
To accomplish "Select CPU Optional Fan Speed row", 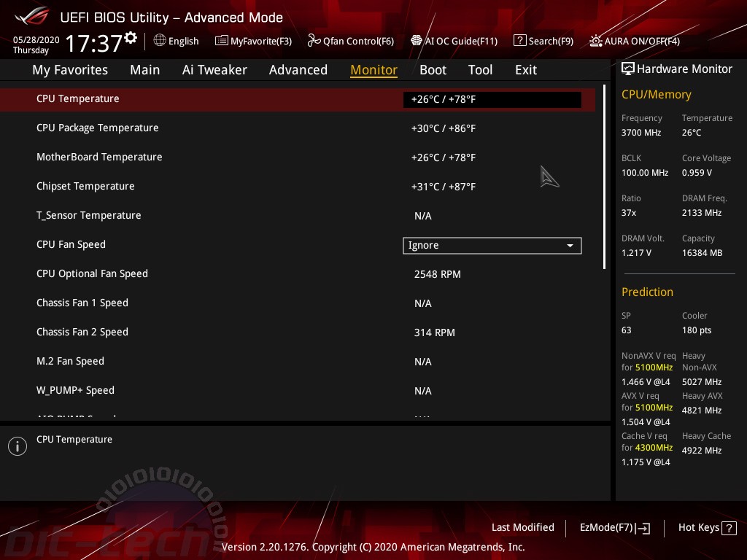I will coord(298,274).
